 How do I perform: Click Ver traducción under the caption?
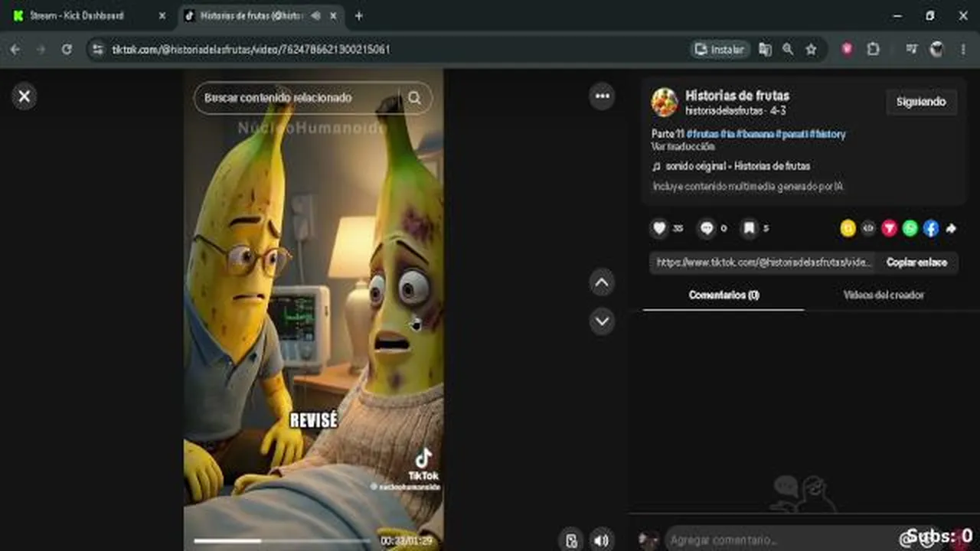click(683, 146)
